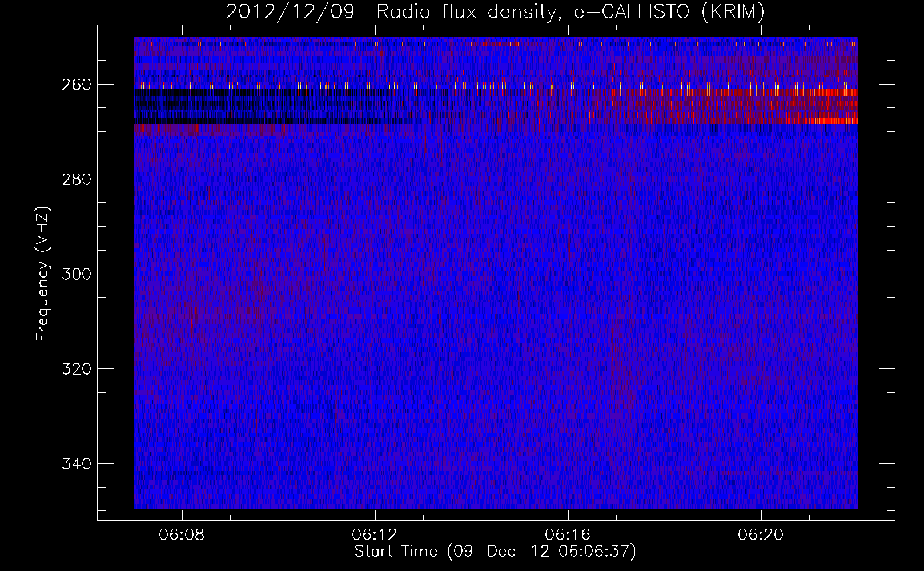Click the "Frequency (MHZ)" y-axis label

[43, 274]
